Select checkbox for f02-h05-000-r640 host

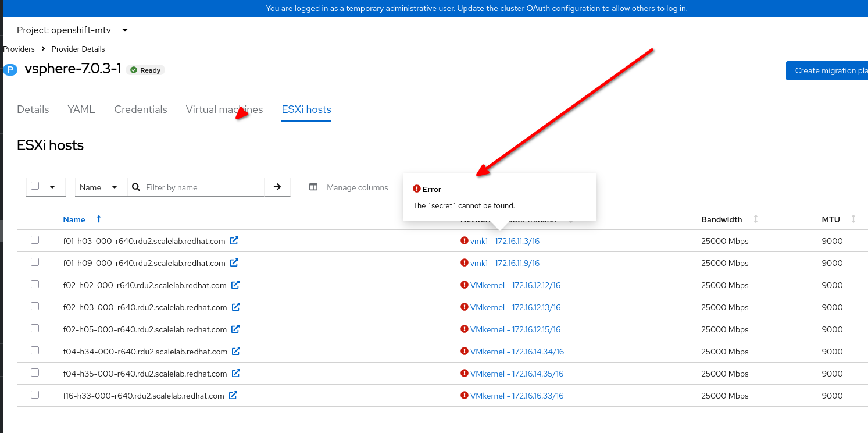(x=35, y=328)
